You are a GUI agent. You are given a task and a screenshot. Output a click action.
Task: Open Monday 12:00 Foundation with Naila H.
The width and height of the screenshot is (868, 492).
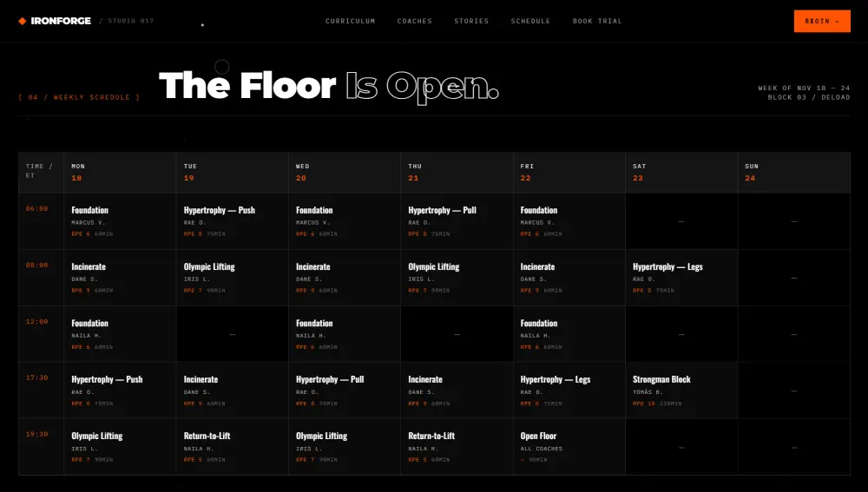click(120, 334)
